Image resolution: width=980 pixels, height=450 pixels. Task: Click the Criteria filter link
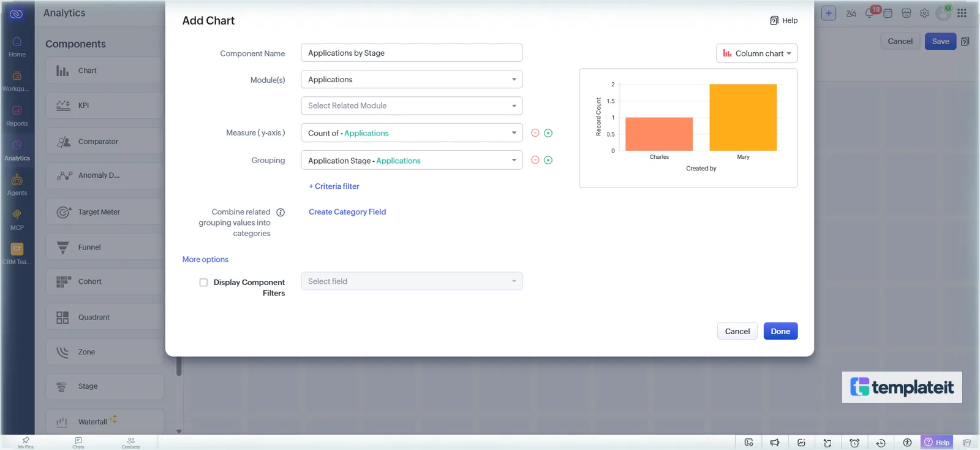point(334,186)
